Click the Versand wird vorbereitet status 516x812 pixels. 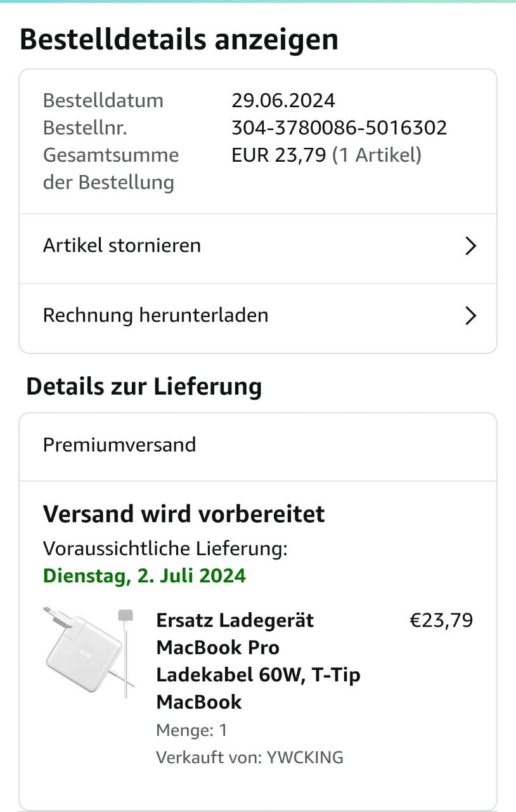(184, 514)
